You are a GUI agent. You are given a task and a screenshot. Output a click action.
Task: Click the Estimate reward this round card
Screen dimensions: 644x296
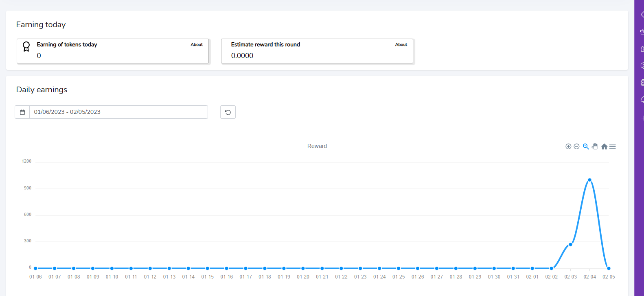coord(317,51)
